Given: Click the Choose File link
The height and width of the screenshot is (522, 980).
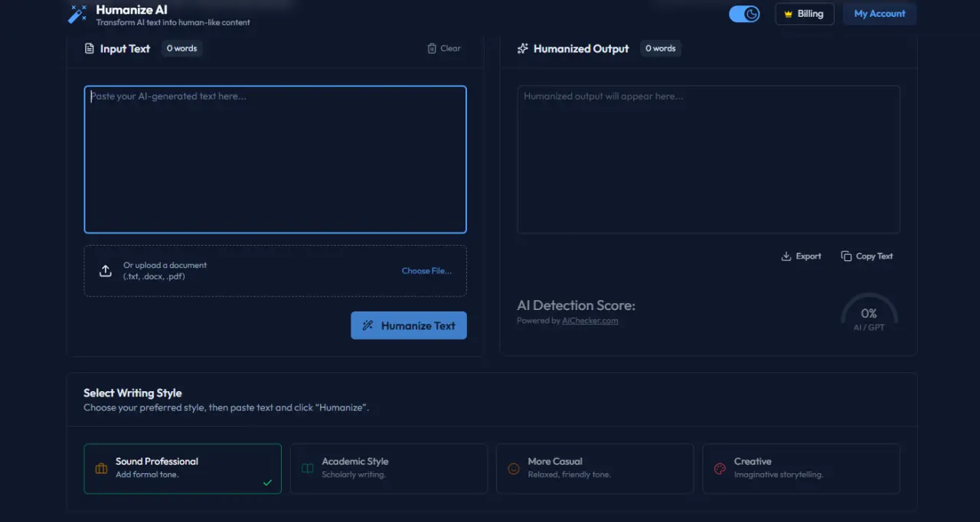Looking at the screenshot, I should 426,271.
